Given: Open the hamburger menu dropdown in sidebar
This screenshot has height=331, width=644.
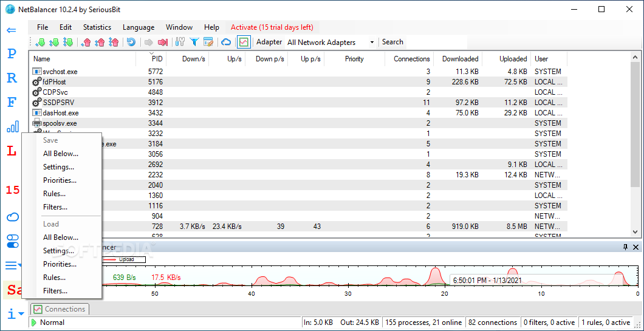Looking at the screenshot, I should (x=13, y=265).
